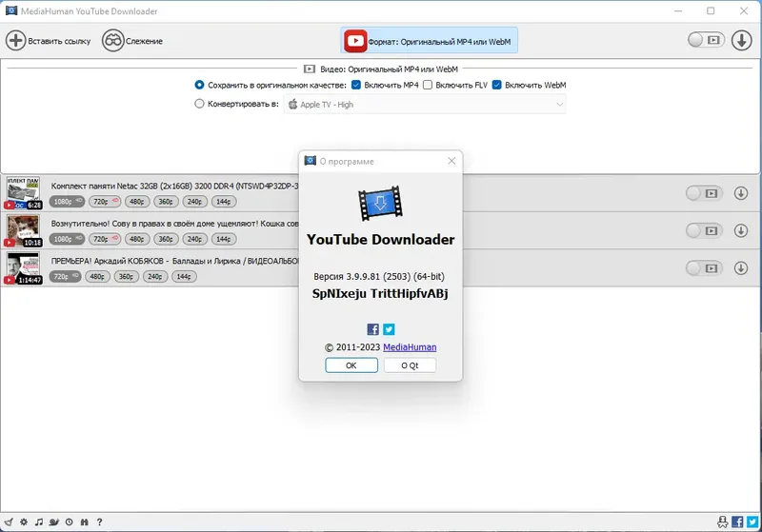Image resolution: width=762 pixels, height=532 pixels.
Task: Select 720p for Возмутительно video
Action: [105, 239]
